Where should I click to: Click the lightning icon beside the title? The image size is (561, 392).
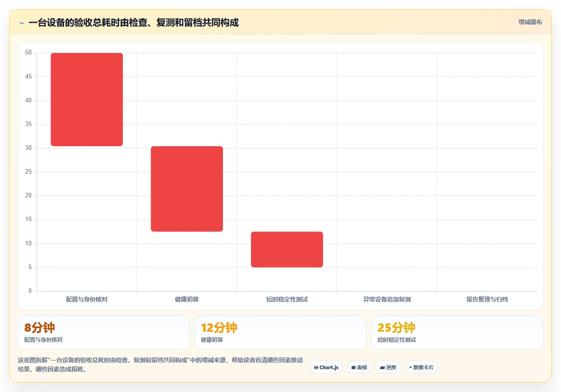click(x=21, y=23)
